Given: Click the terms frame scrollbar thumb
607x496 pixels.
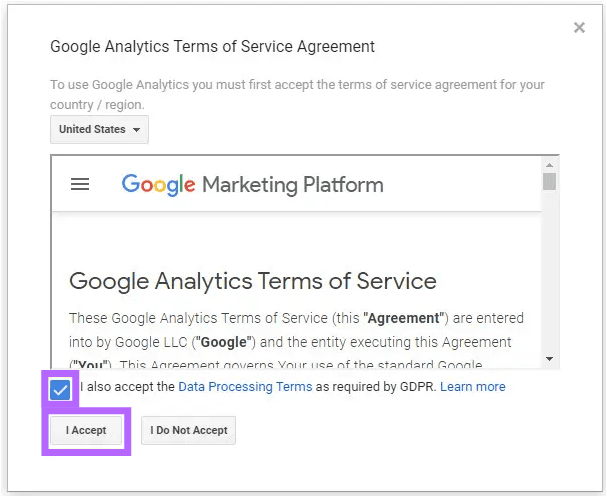Looking at the screenshot, I should (549, 181).
